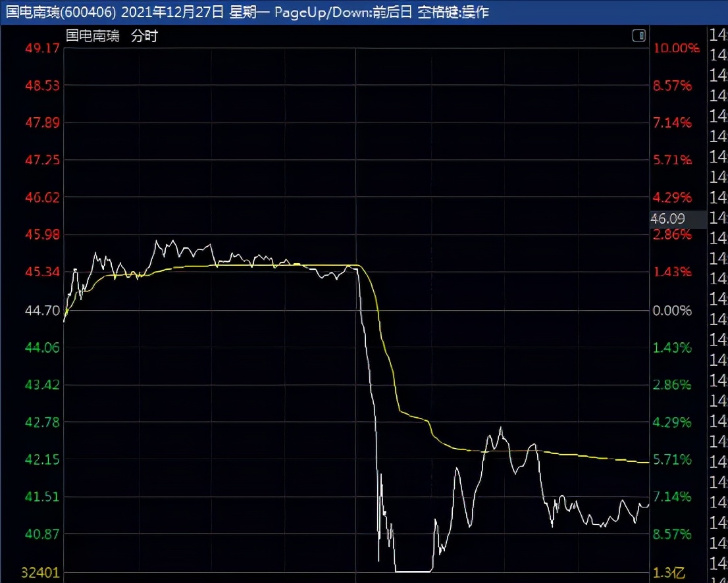Click the 48.53 price axis label

42,86
